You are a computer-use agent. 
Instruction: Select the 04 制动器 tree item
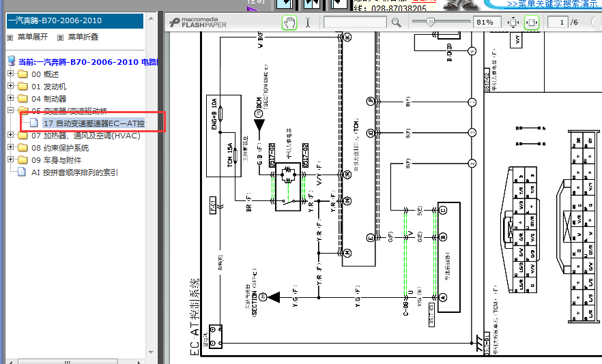[48, 99]
